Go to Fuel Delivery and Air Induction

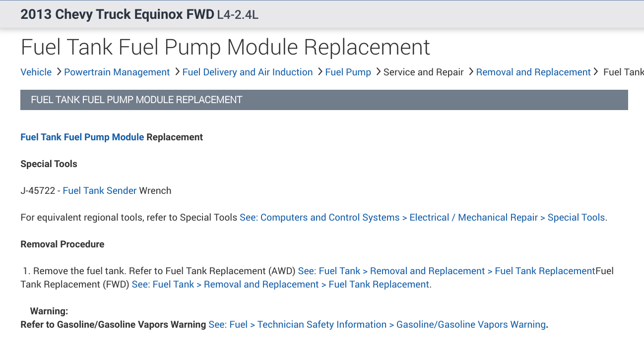tap(248, 72)
